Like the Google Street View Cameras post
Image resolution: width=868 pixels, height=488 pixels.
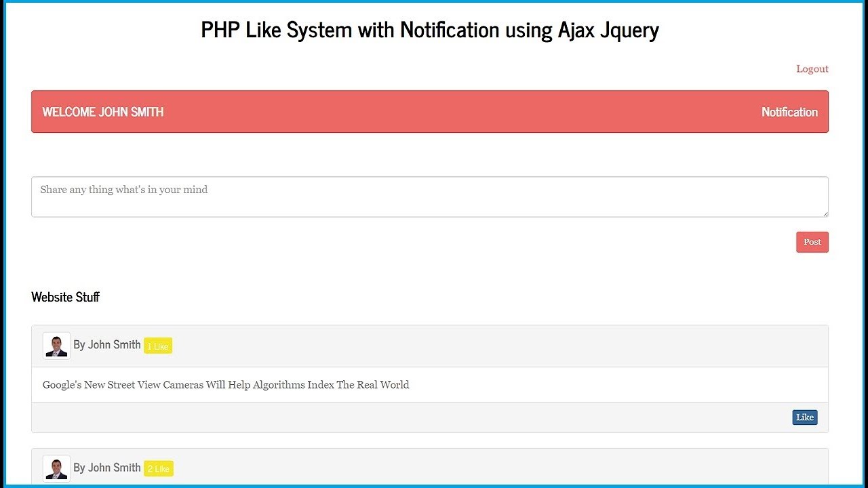(805, 418)
